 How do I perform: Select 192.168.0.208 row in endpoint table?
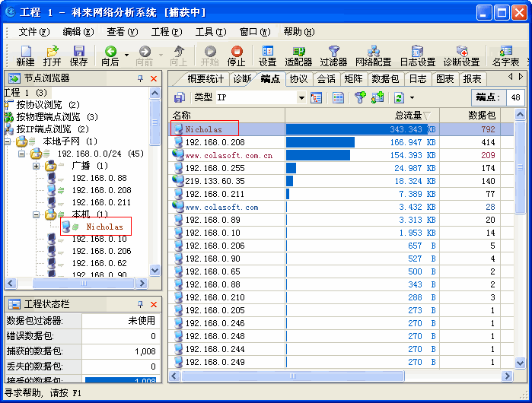[x=341, y=142]
